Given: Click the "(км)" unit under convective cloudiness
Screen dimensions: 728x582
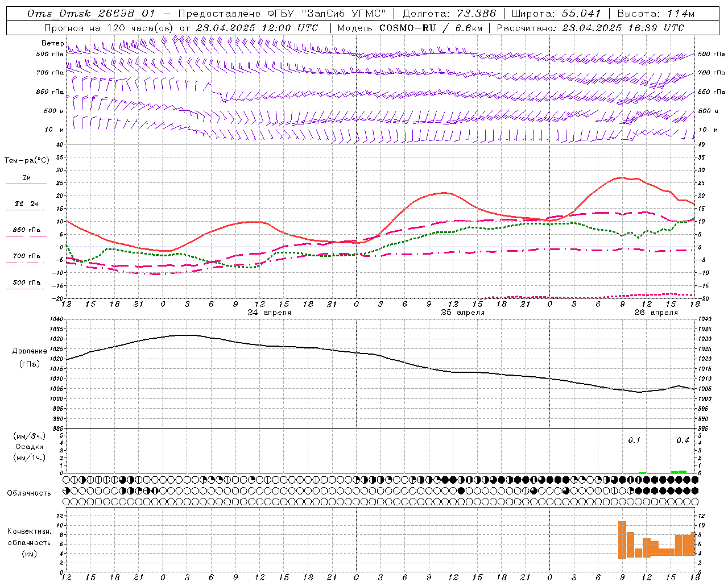Looking at the screenshot, I should click(30, 554).
